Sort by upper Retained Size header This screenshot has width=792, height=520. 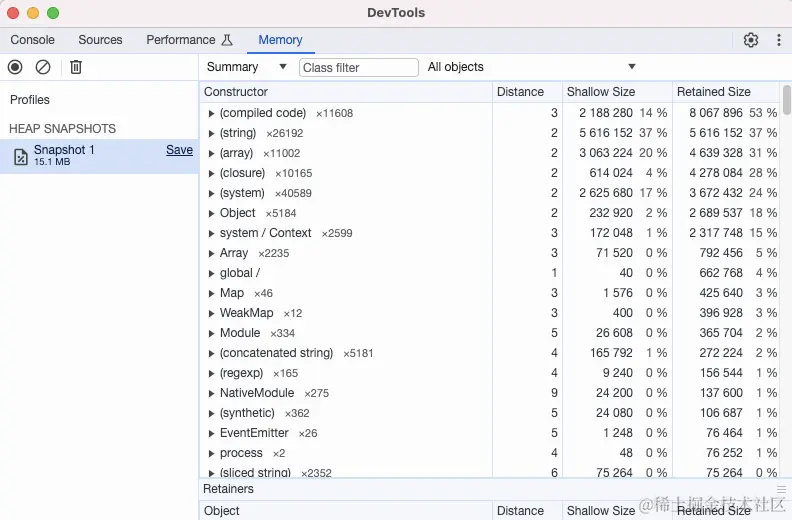tap(726, 92)
